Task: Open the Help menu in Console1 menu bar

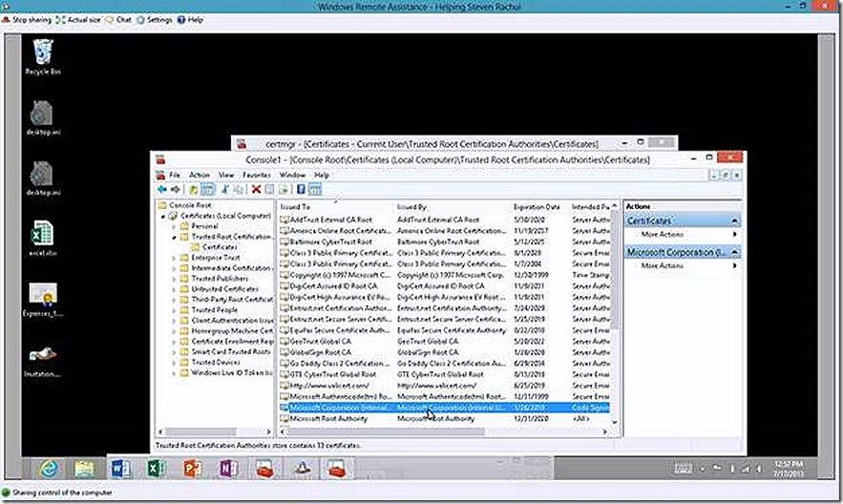Action: click(x=322, y=175)
